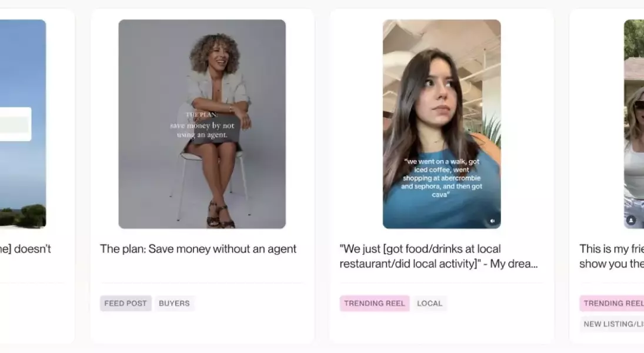The height and width of the screenshot is (353, 644).
Task: Select the LOCAL tag
Action: [x=429, y=303]
